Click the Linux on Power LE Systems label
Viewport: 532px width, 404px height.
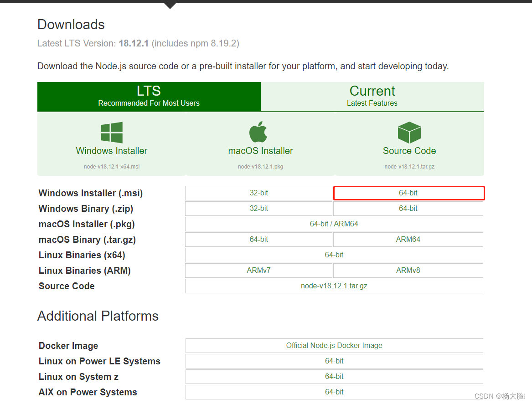(99, 361)
